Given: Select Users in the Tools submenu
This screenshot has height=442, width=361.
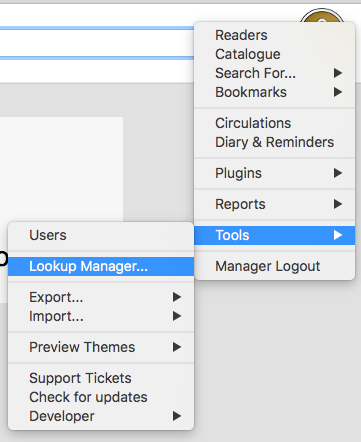Looking at the screenshot, I should click(x=101, y=235).
